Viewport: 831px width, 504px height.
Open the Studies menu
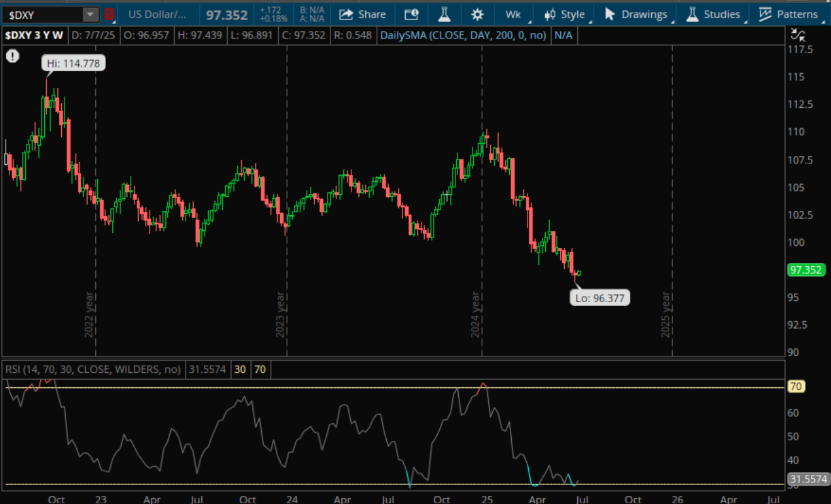[x=714, y=14]
